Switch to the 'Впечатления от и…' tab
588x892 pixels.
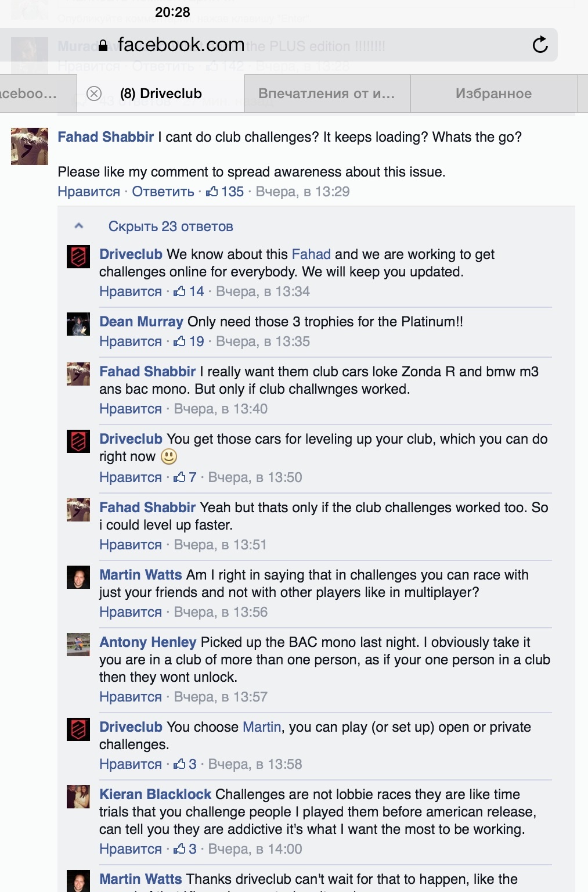click(327, 93)
